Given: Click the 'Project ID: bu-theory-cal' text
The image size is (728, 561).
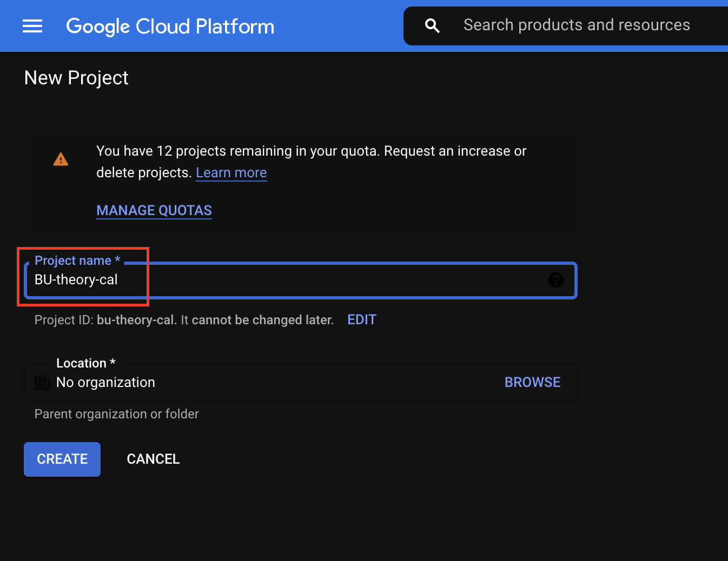Looking at the screenshot, I should 105,320.
